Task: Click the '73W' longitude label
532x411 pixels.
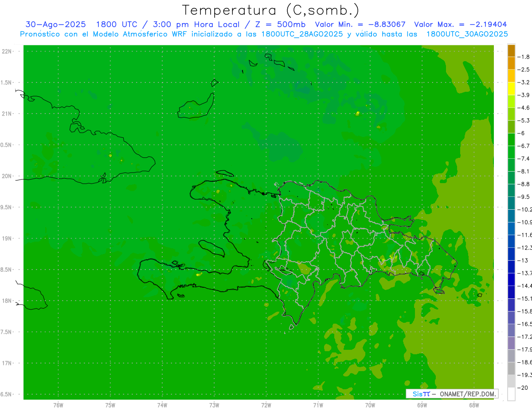Action: pos(214,405)
